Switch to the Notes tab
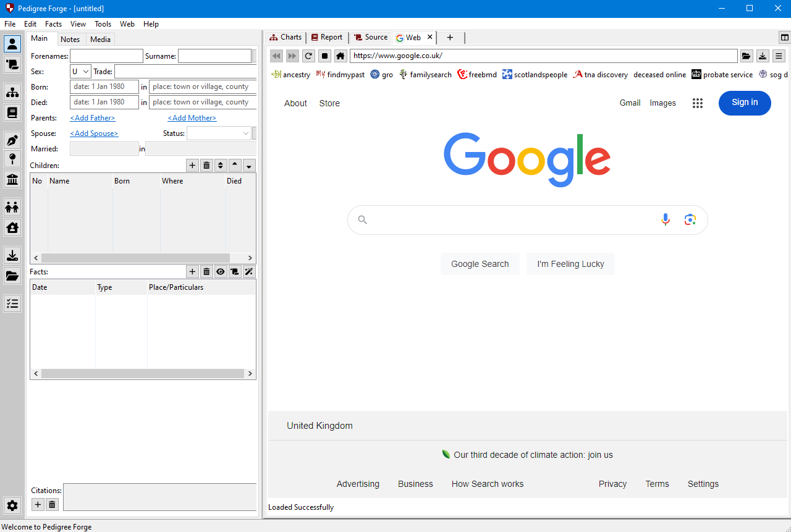791x532 pixels. click(70, 40)
